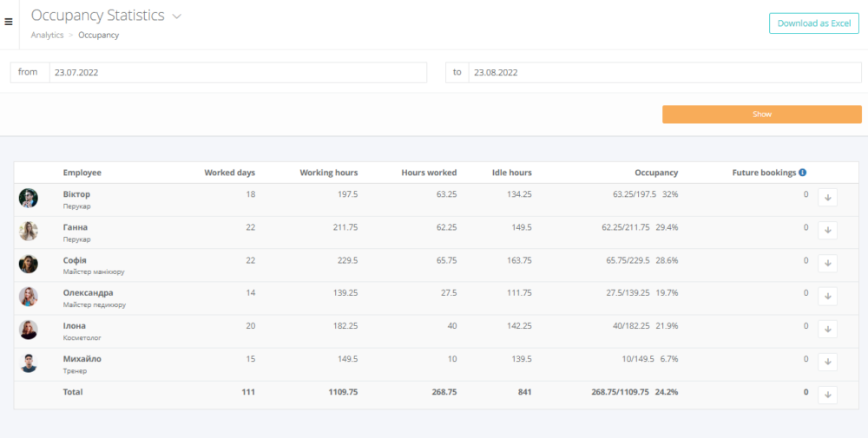Click the download arrow for Софія
Viewport: 868px width, 438px height.
[x=827, y=264]
